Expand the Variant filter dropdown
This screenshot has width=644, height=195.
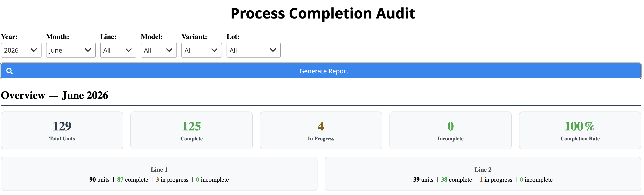point(202,50)
